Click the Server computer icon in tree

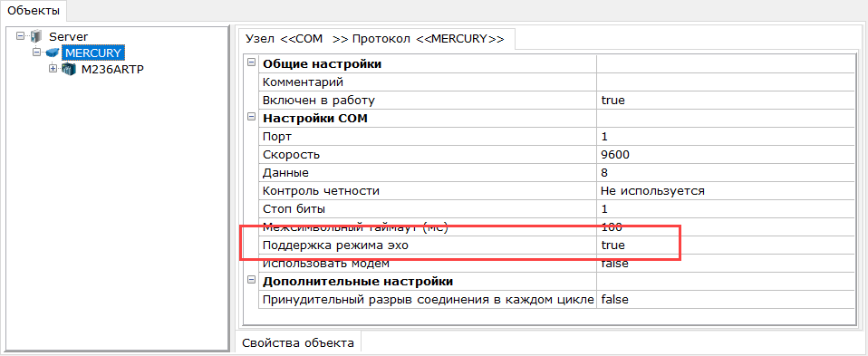(x=37, y=36)
